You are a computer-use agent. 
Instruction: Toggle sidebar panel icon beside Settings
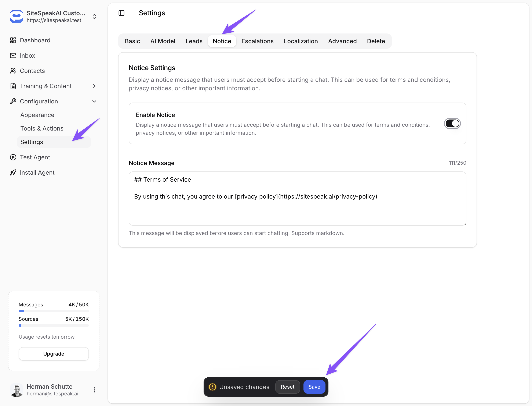tap(121, 13)
